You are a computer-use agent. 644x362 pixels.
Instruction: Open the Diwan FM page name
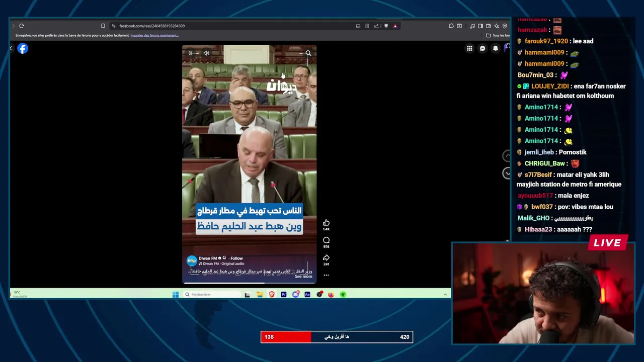pos(207,258)
